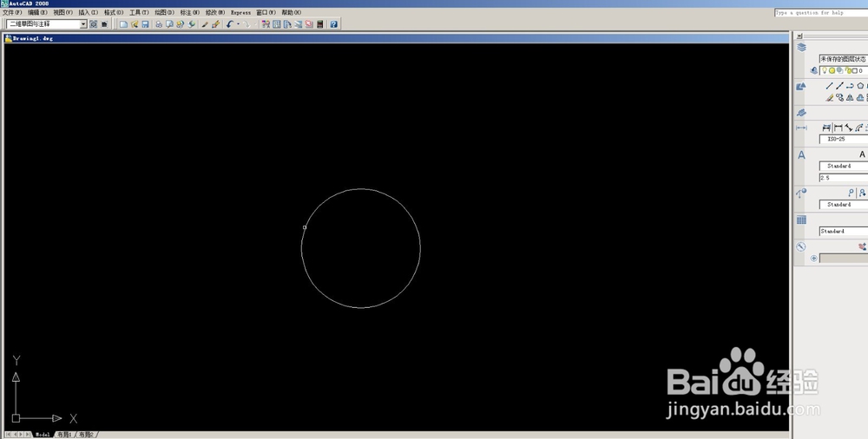Click the Publish toolbar icon
This screenshot has width=868, height=439.
pyautogui.click(x=181, y=24)
